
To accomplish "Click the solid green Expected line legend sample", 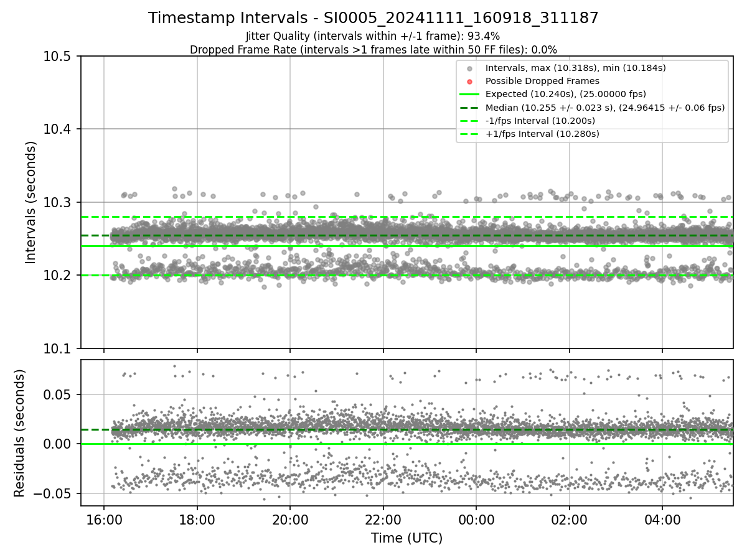I will point(469,94).
